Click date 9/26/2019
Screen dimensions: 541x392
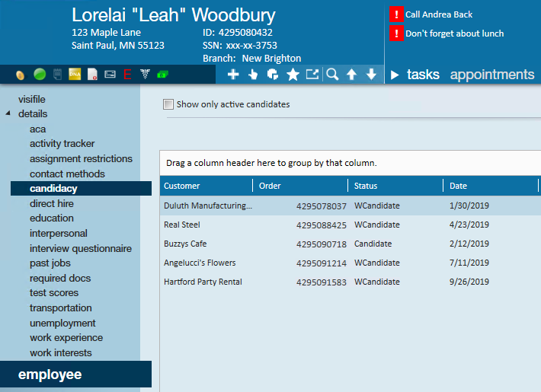tap(469, 282)
